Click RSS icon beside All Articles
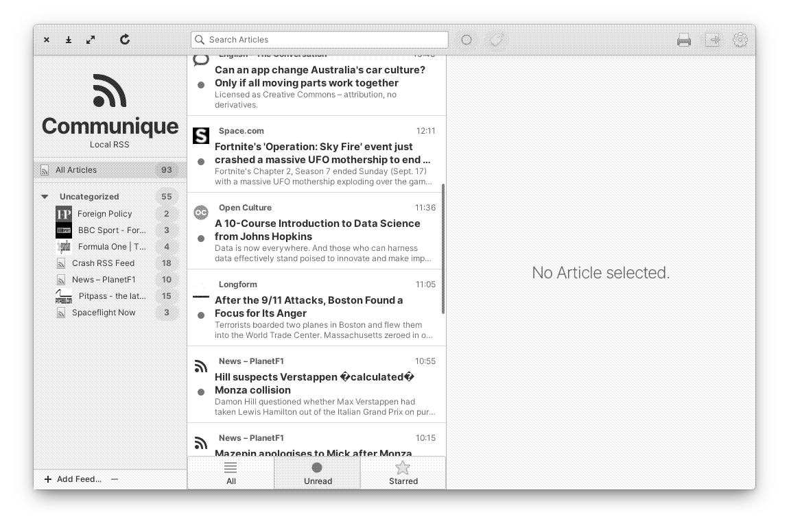The width and height of the screenshot is (789, 532). (45, 170)
